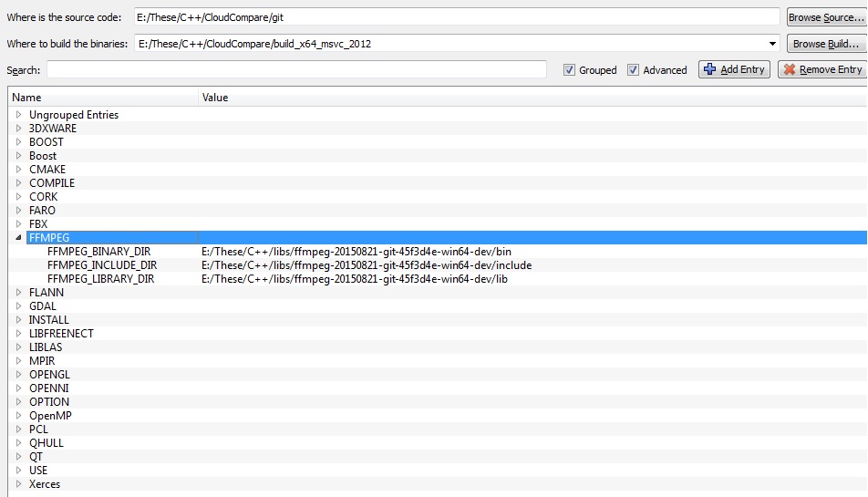Expand the Ungrouped Entries group
The height and width of the screenshot is (497, 868).
[18, 115]
